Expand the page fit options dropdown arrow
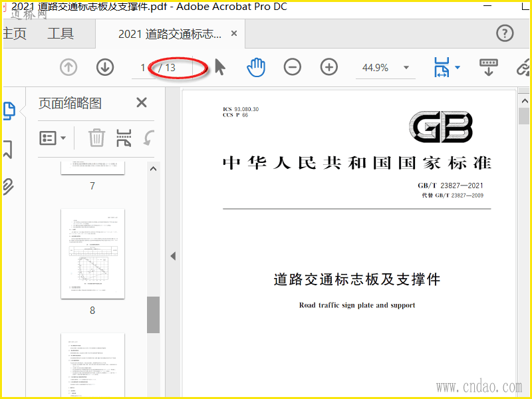The height and width of the screenshot is (399, 532). point(458,67)
